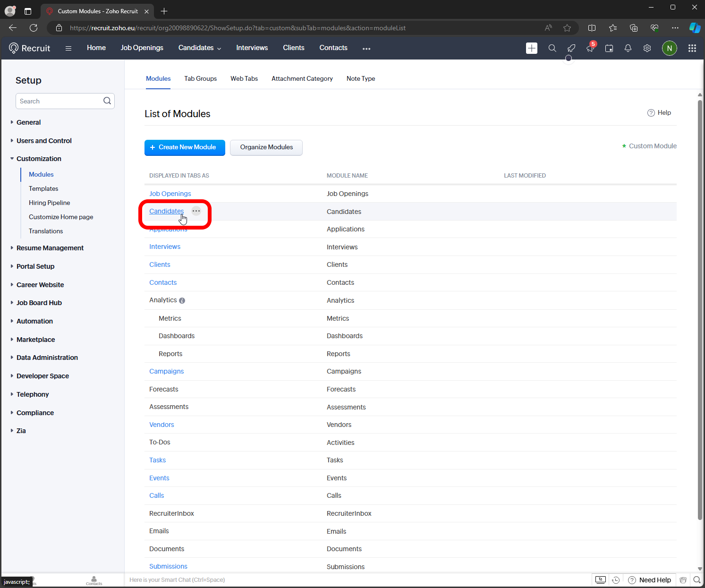Open the Copilot icon in browser

(695, 28)
